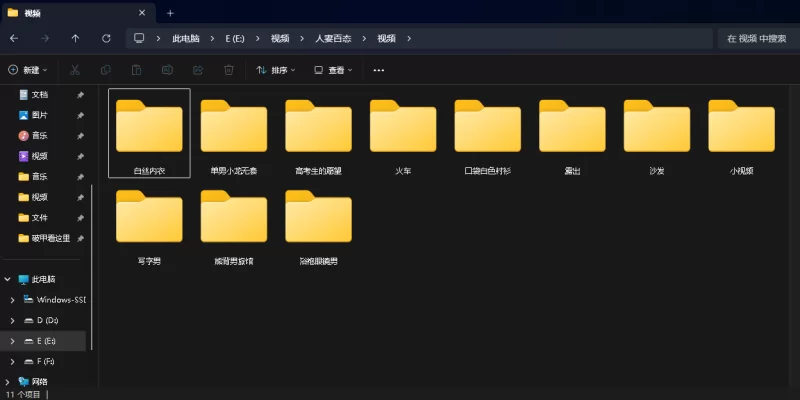Select the 口袋白色衬衫 folder

[x=488, y=133]
